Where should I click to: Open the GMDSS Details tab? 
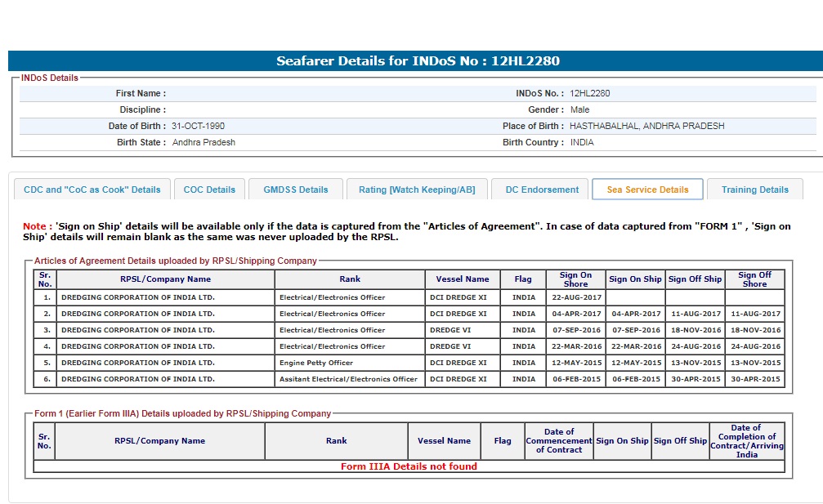[295, 190]
